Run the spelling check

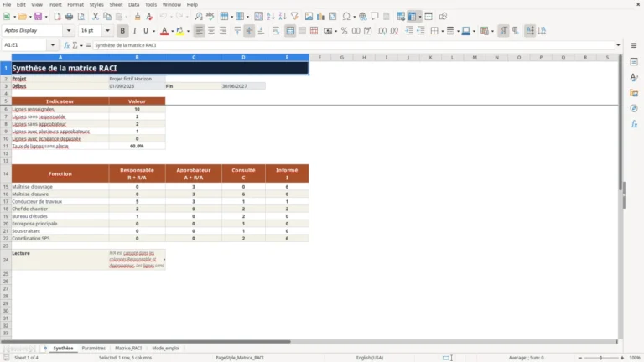point(210,17)
